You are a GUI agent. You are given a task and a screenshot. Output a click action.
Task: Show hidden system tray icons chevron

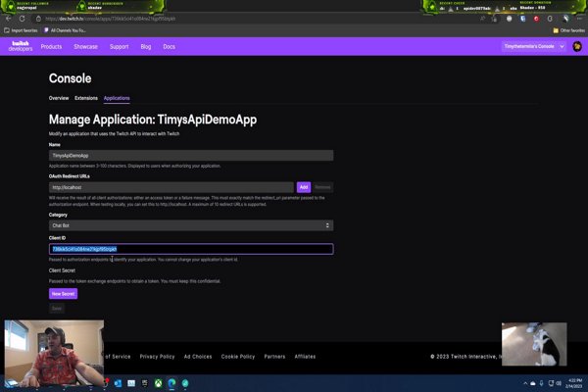click(525, 383)
